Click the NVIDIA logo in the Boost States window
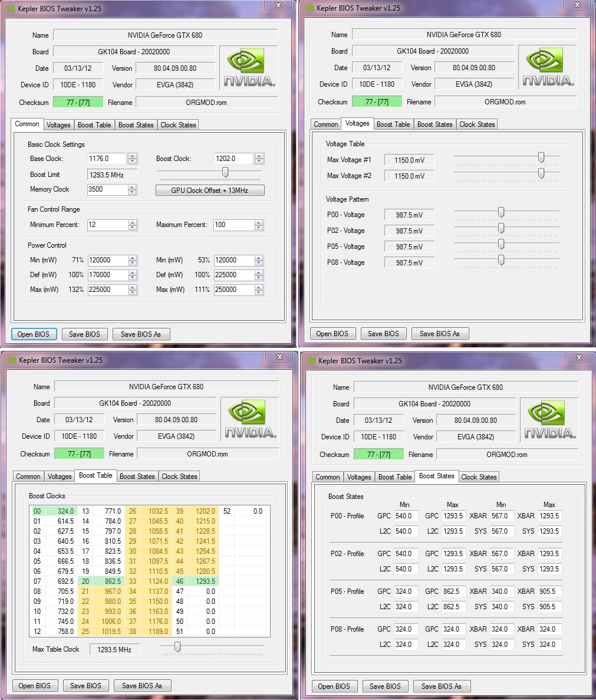The width and height of the screenshot is (596, 700). tap(549, 420)
